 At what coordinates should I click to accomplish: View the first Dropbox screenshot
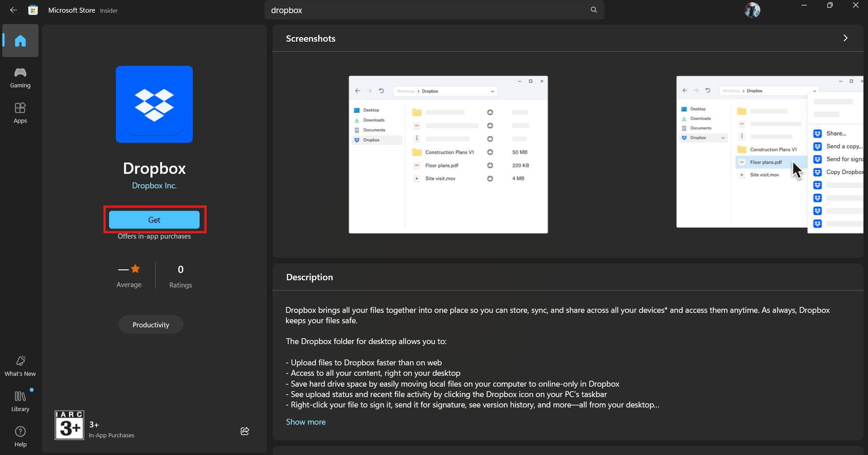[448, 154]
